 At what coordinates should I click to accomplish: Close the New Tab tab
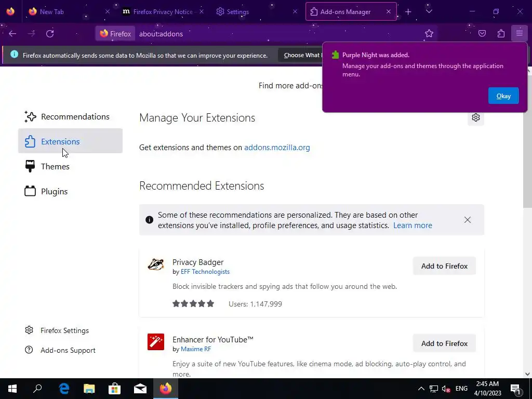tap(108, 11)
